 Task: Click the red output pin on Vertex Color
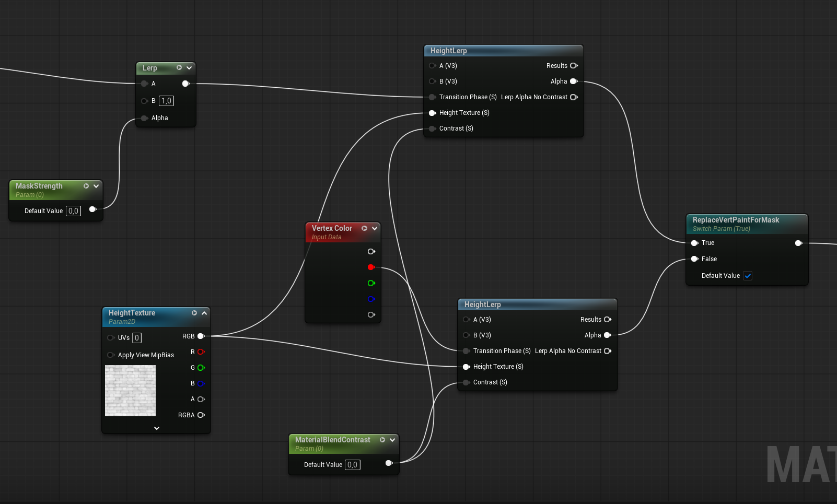click(371, 267)
